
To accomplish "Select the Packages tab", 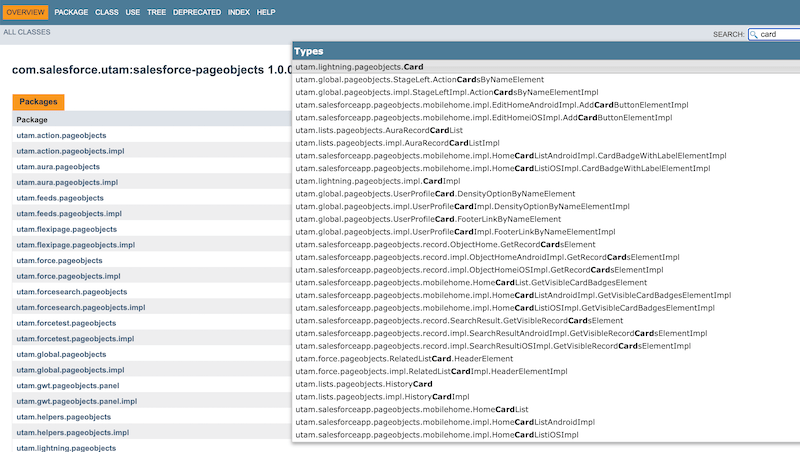I will point(38,102).
